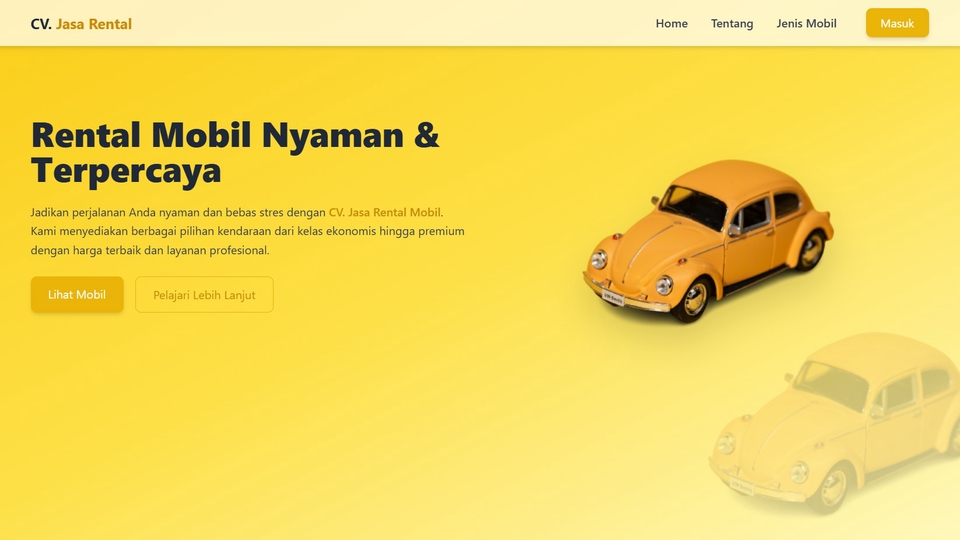960x540 pixels.
Task: Click the orange car's rear wheel
Action: click(x=811, y=250)
